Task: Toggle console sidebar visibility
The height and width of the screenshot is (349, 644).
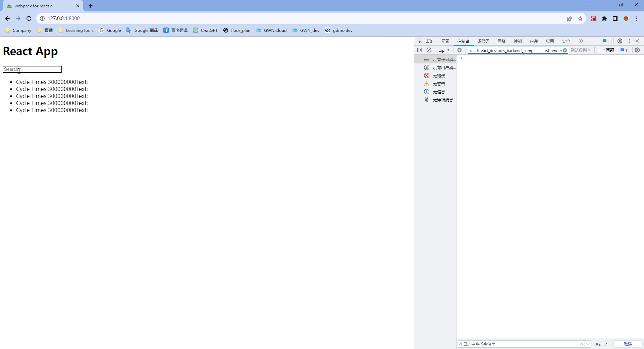Action: pos(420,50)
